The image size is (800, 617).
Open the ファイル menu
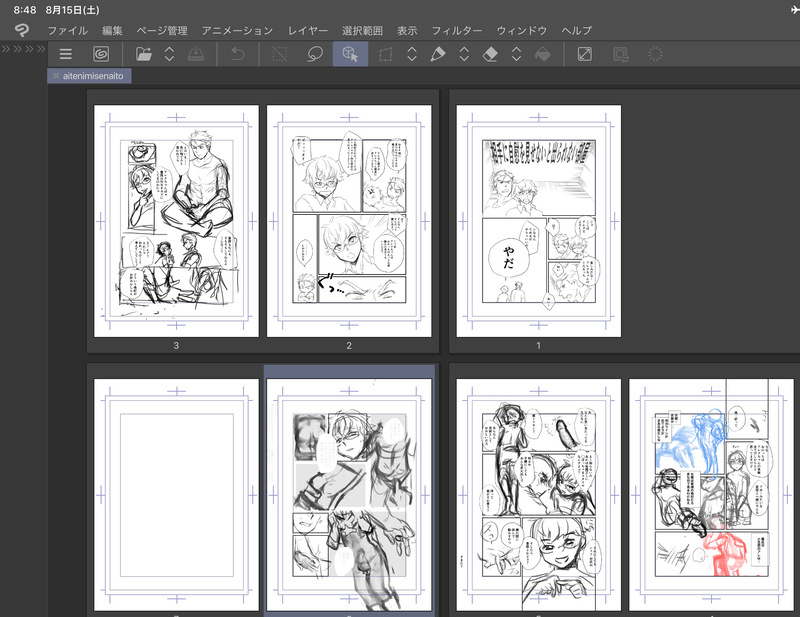pyautogui.click(x=67, y=31)
